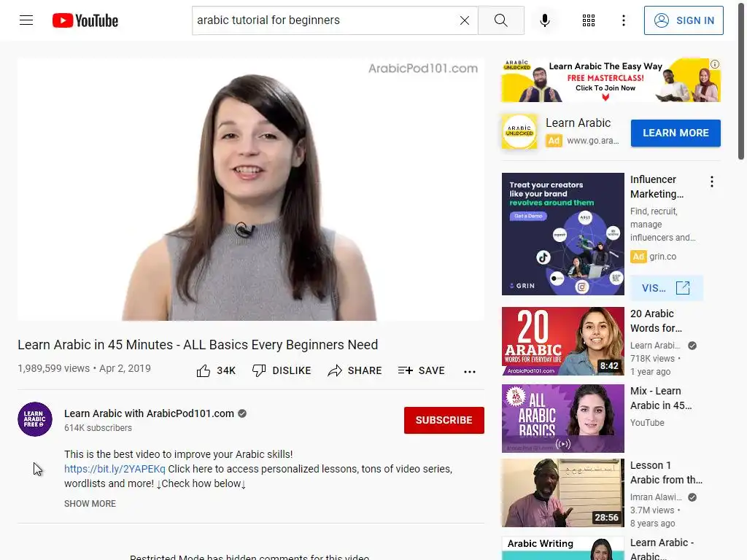Viewport: 747px width, 560px height.
Task: Open Influencer Marketing ad title
Action: 657,187
